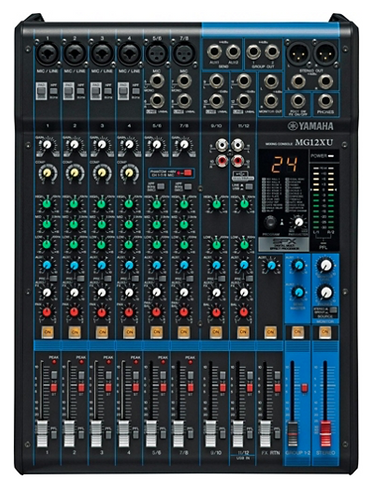371x480 pixels.
Task: Click channel 1 blue AUX1 knob
Action: [47, 265]
